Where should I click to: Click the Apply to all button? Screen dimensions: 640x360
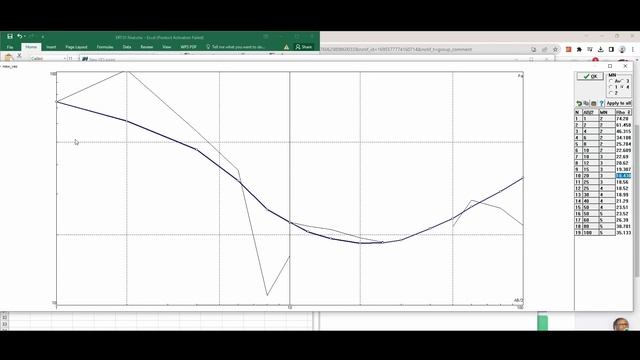click(x=618, y=103)
